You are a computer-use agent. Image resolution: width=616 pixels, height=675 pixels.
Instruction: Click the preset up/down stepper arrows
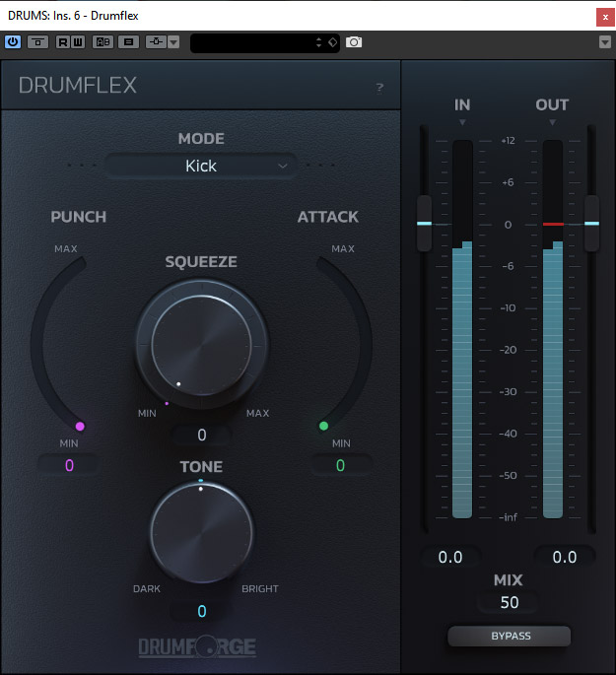pos(318,42)
